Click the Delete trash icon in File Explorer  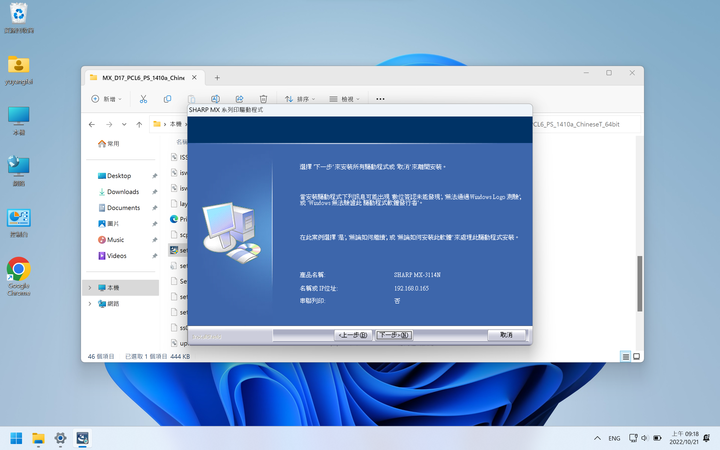tap(263, 99)
